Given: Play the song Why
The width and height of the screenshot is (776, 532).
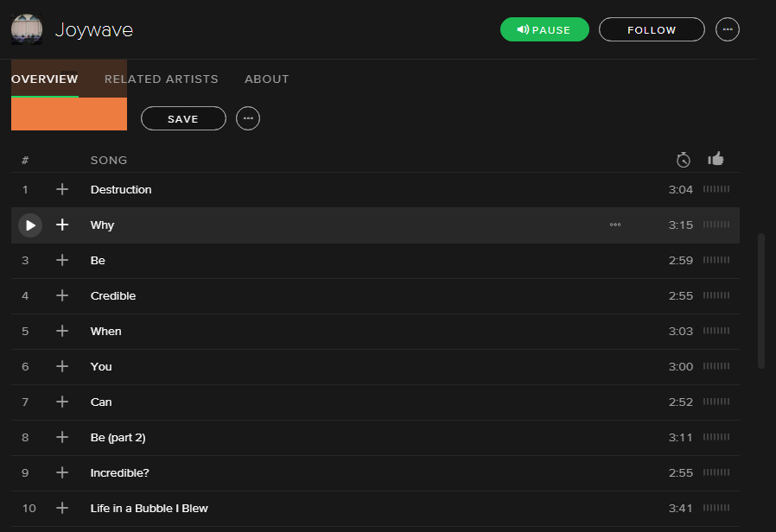Looking at the screenshot, I should [30, 225].
